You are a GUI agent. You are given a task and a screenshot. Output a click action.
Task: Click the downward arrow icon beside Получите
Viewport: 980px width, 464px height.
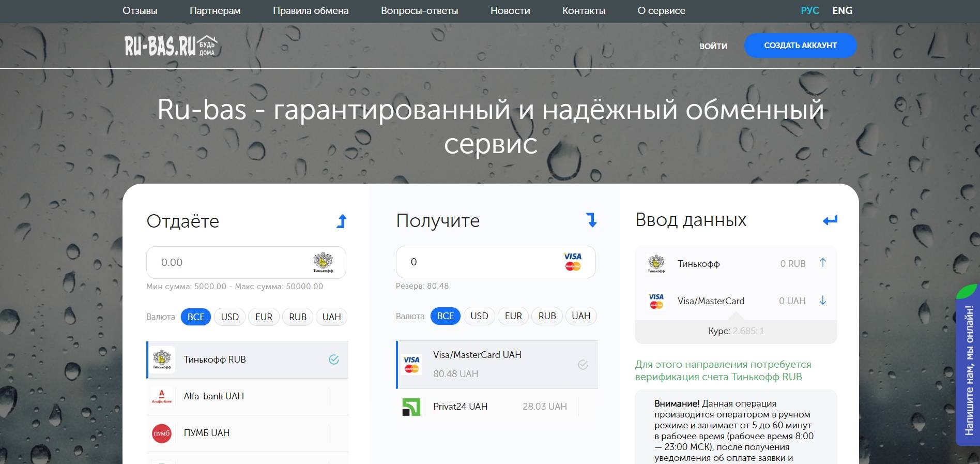click(592, 220)
